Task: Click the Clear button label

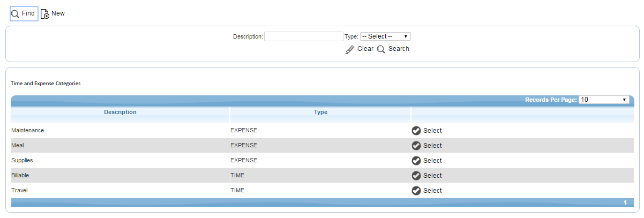Action: coord(365,49)
